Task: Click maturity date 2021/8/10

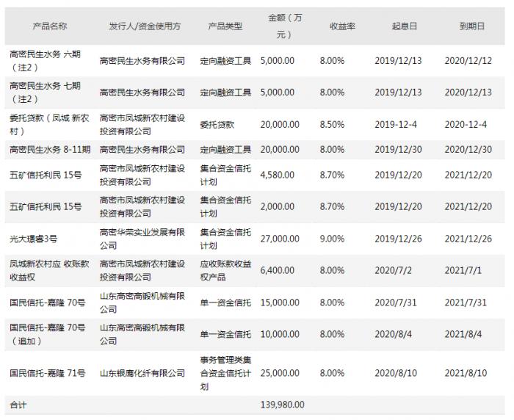Action: click(x=466, y=373)
